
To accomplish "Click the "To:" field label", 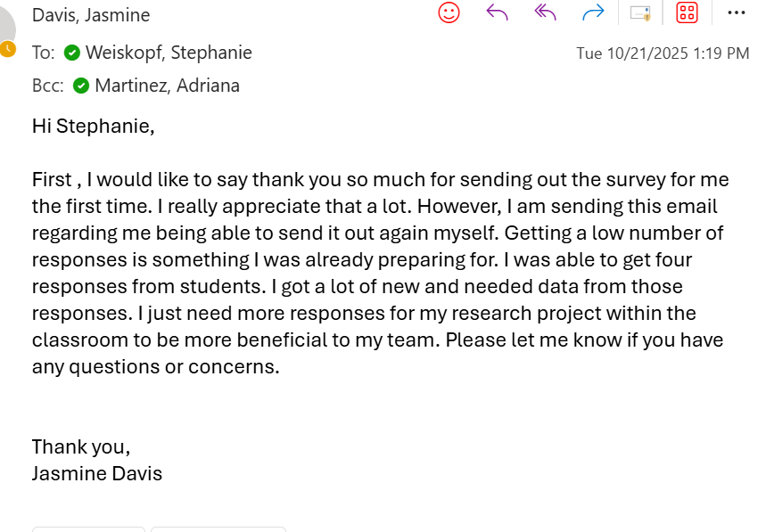I will pos(43,53).
